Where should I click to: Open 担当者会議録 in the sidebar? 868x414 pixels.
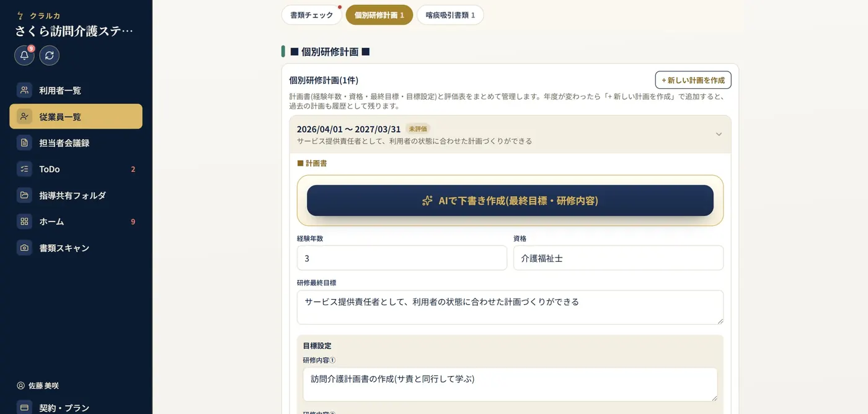76,143
